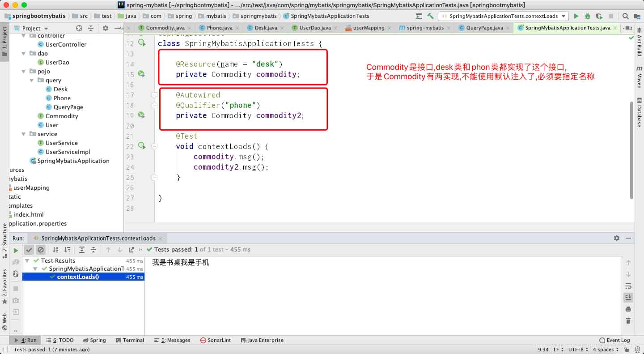Open the SonarLint tool window
Screen dimensions: 644x354
216,340
